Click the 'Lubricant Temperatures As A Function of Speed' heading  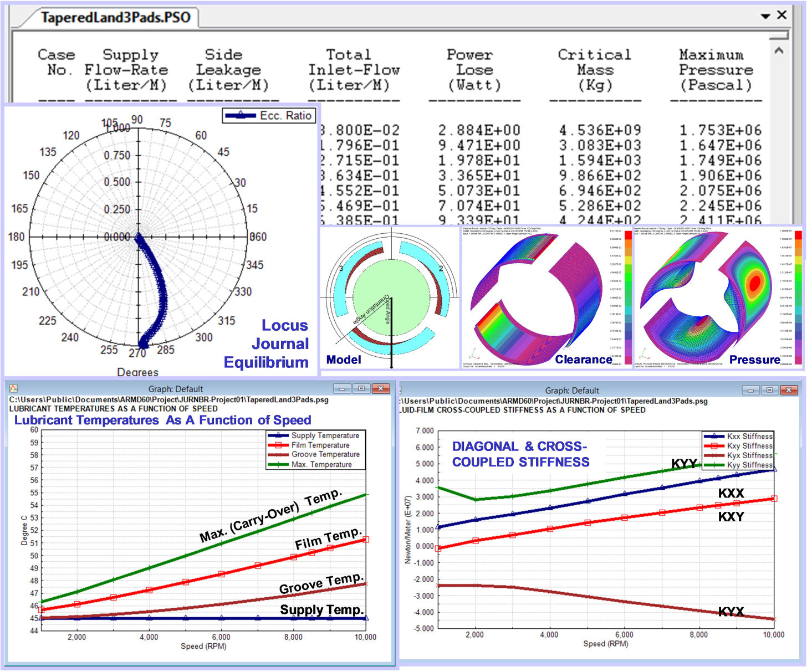pos(163,420)
